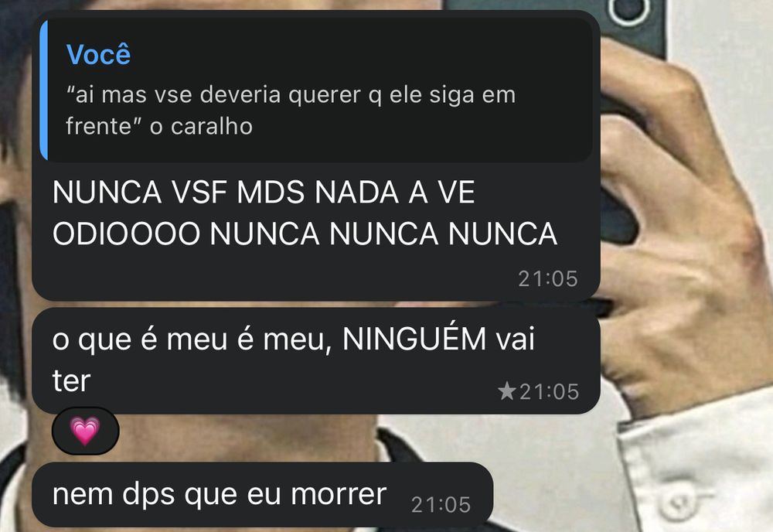773x532 pixels.
Task: Click the 21:05 time on first message
Action: 548,279
